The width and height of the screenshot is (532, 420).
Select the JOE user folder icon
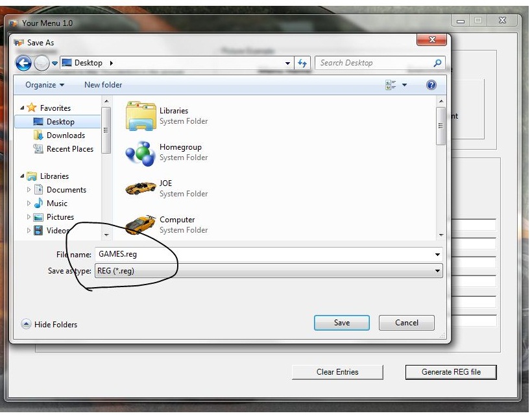click(141, 188)
